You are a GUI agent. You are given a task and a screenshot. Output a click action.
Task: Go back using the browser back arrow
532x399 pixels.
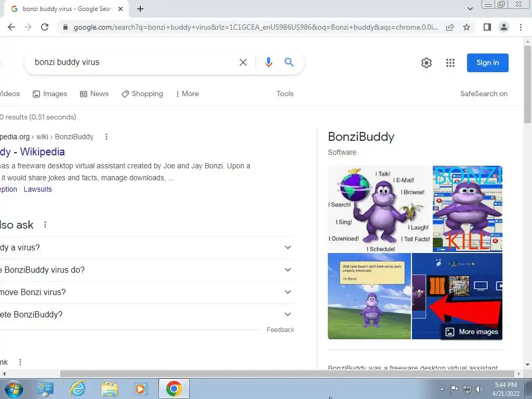pos(11,27)
